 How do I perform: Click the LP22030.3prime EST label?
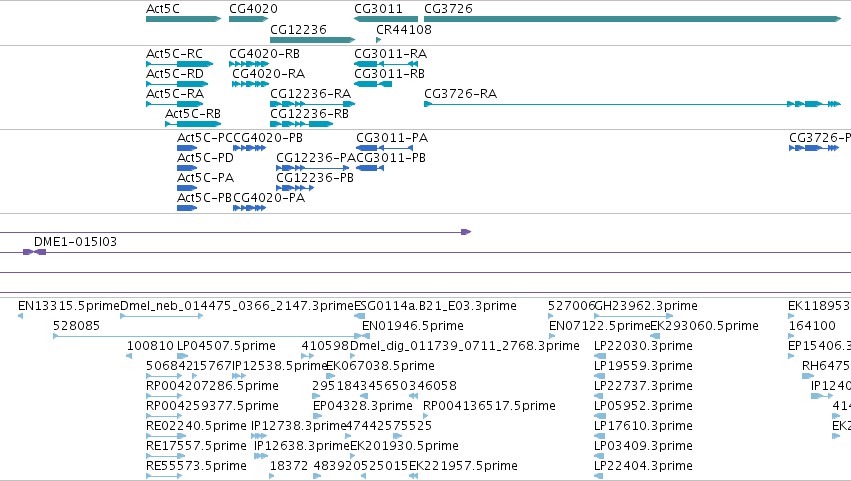643,346
